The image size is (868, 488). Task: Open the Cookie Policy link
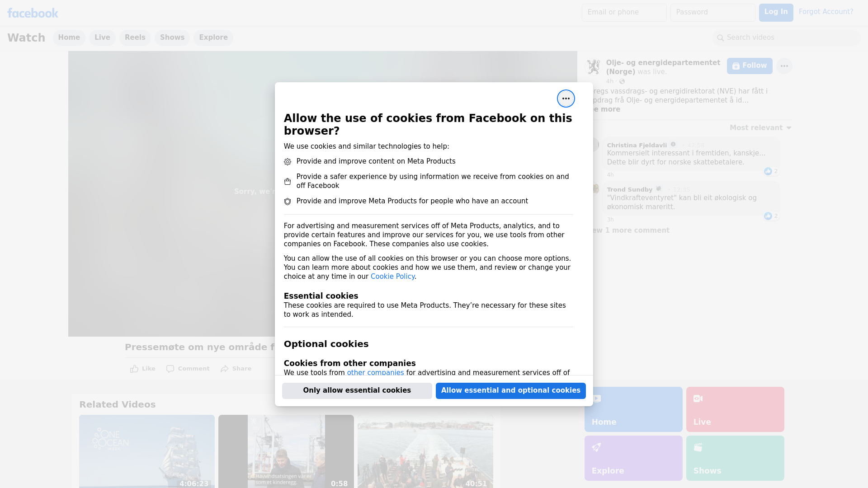coord(392,277)
